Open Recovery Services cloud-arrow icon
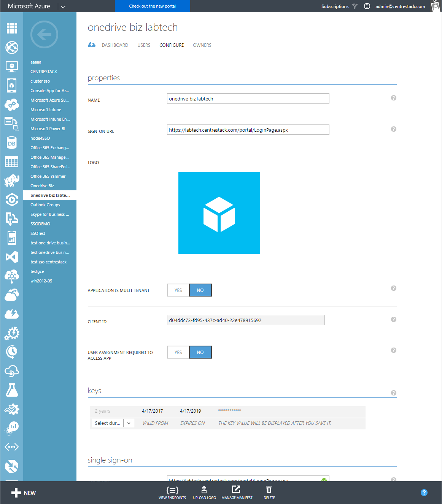The width and height of the screenshot is (442, 504). click(x=12, y=295)
